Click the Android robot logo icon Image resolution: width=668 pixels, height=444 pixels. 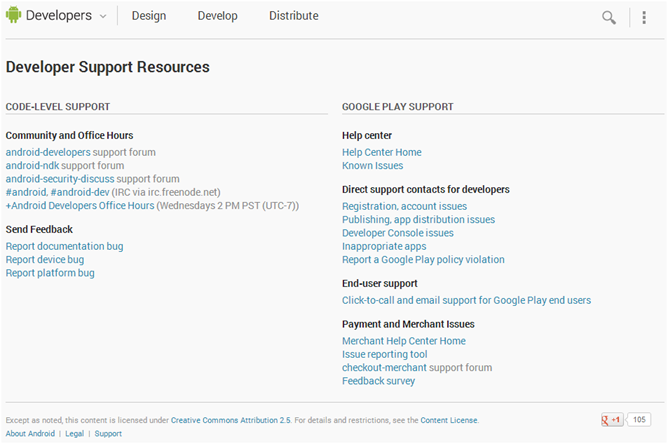pyautogui.click(x=13, y=14)
